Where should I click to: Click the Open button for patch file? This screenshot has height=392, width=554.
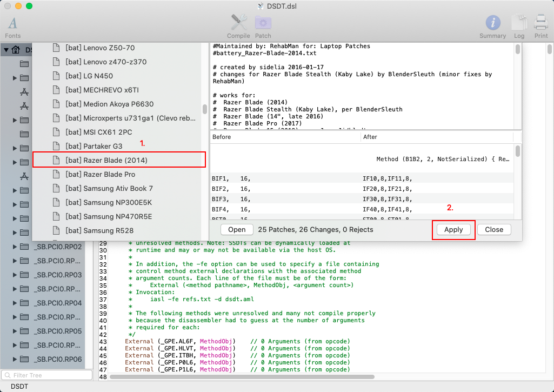(237, 229)
